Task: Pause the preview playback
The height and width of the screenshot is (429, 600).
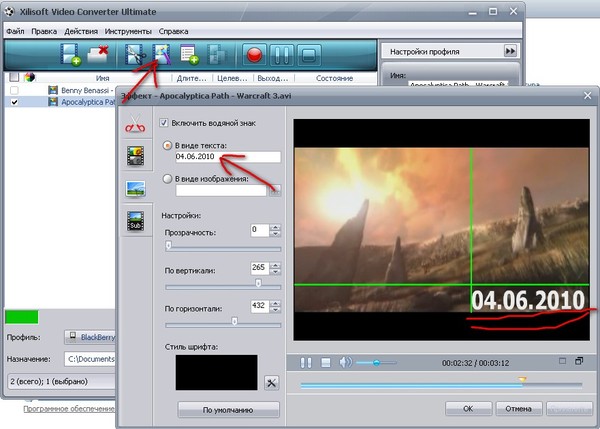Action: point(306,362)
